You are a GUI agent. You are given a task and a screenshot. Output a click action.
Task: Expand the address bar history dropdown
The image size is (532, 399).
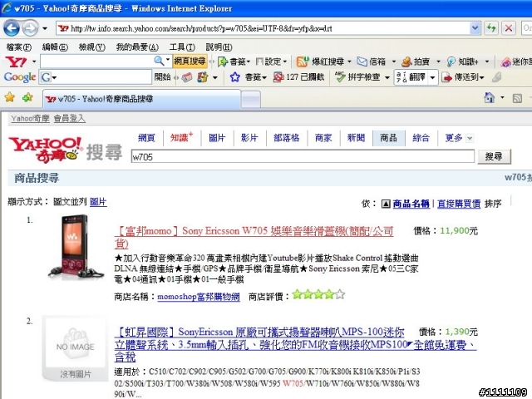(x=475, y=28)
